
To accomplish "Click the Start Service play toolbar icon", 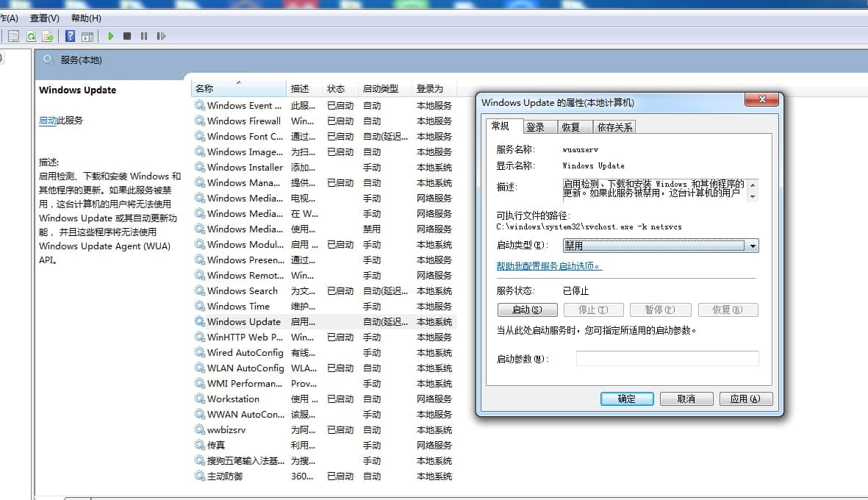I will (x=111, y=36).
